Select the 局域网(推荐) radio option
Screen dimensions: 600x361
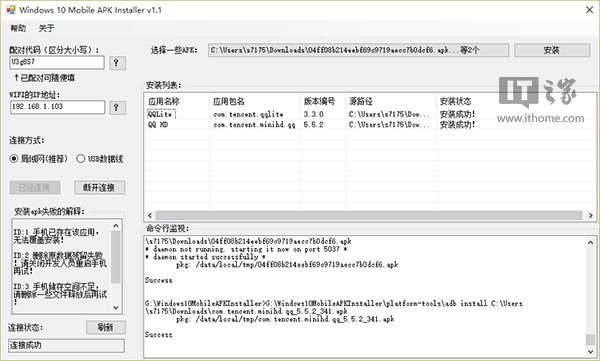(39, 158)
